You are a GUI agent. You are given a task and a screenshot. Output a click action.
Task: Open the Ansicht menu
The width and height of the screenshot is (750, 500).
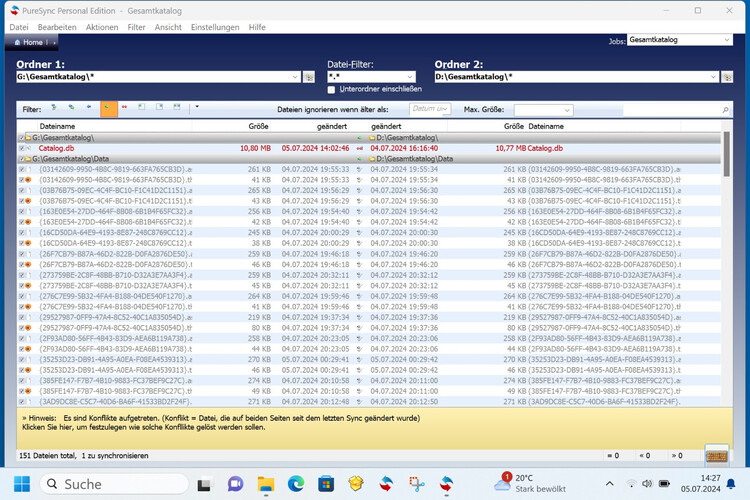click(168, 27)
